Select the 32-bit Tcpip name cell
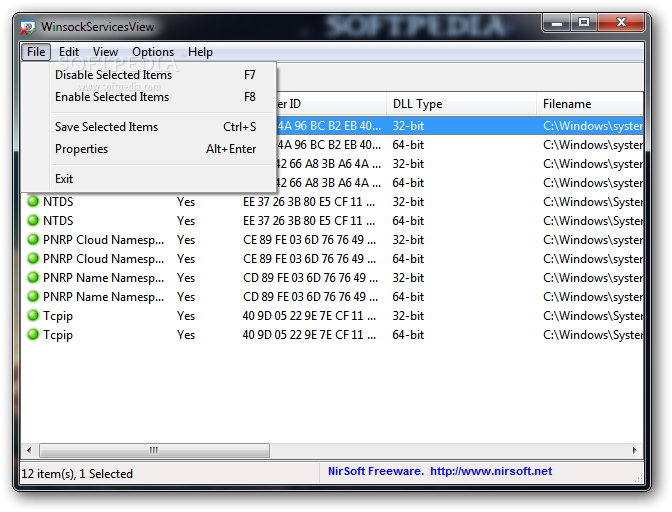Screen dimensions: 672x512 (58, 316)
